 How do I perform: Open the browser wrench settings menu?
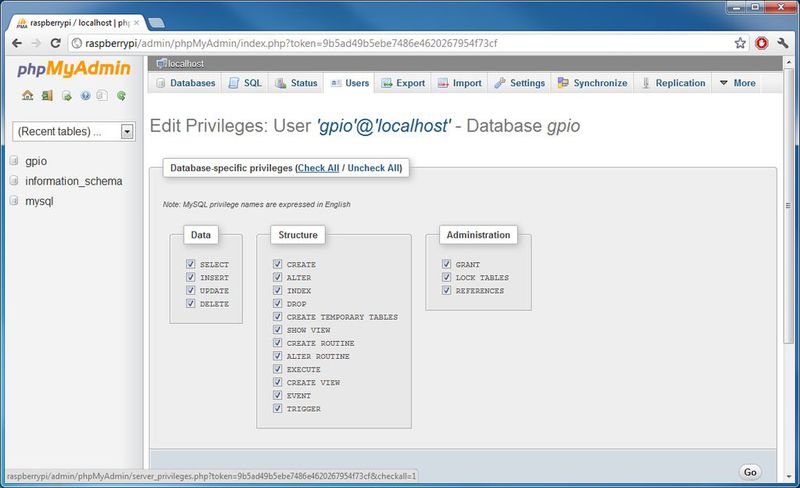pos(783,43)
